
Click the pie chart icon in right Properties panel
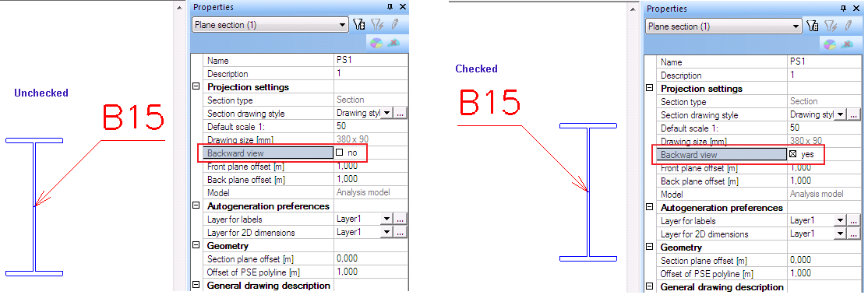[x=830, y=45]
